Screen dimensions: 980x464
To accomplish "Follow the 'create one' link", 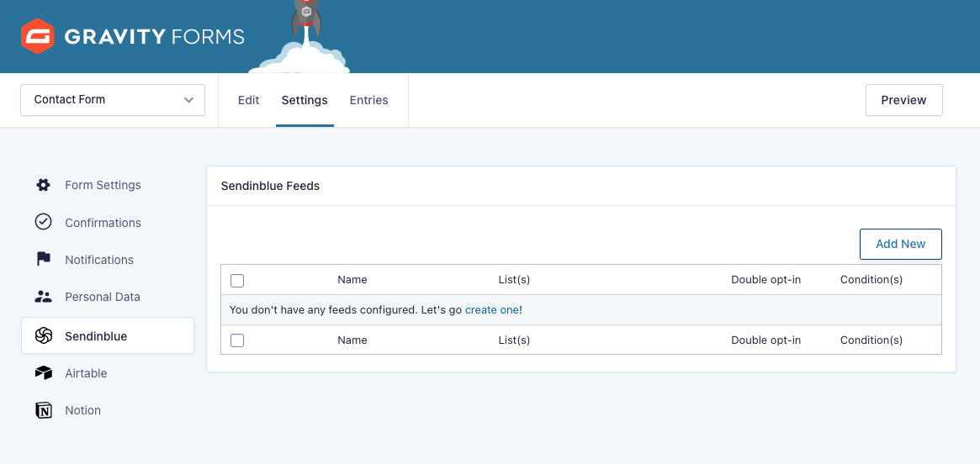I will tap(492, 309).
